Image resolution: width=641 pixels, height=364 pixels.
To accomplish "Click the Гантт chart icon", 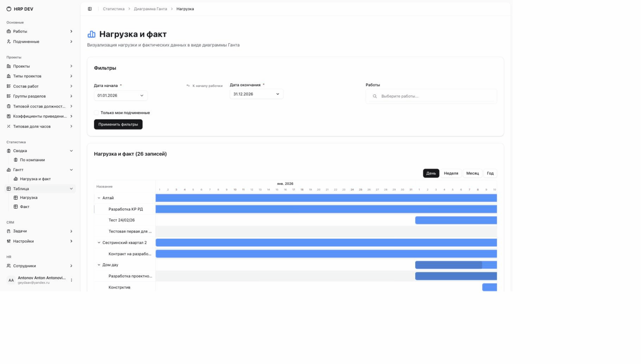I will point(9,170).
